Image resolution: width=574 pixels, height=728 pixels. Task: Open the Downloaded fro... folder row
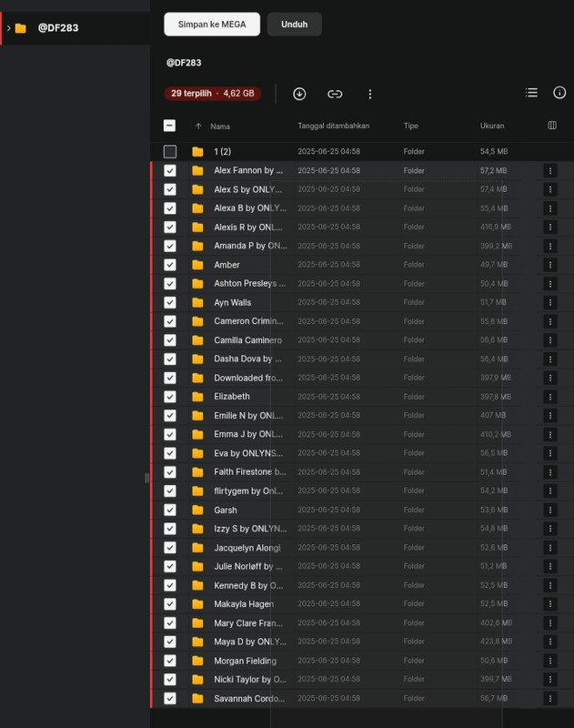pyautogui.click(x=363, y=378)
